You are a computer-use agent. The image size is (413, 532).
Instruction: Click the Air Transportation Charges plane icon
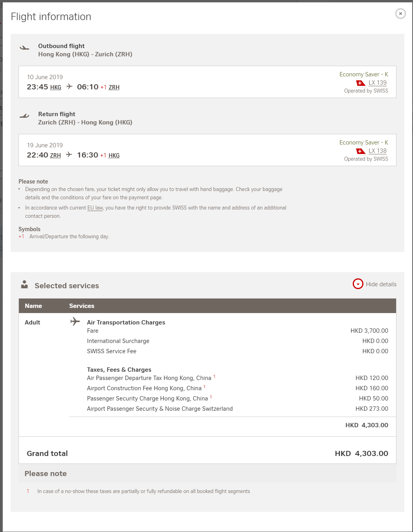point(75,322)
